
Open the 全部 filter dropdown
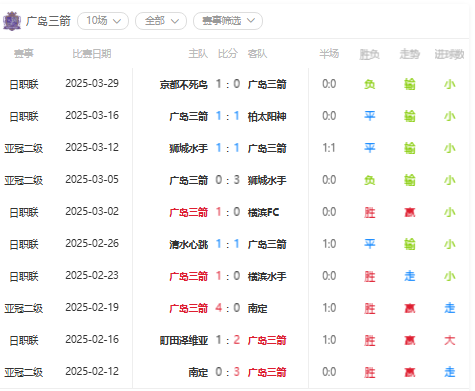click(161, 21)
